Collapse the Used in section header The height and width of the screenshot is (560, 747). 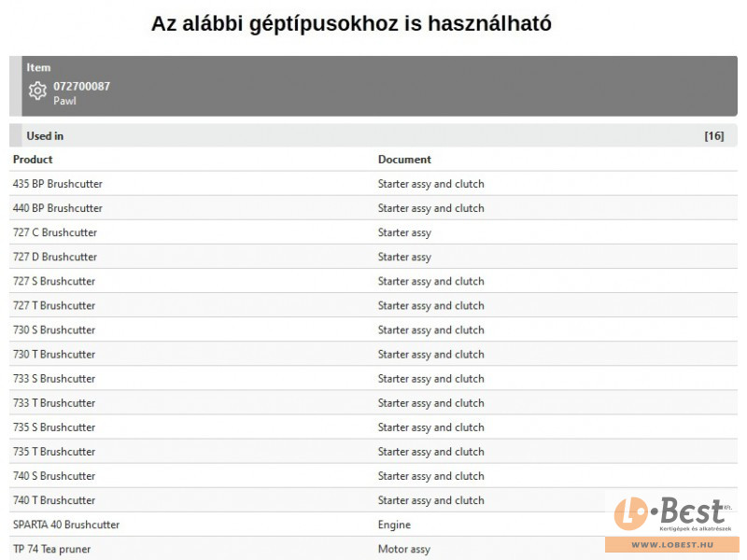(x=45, y=136)
